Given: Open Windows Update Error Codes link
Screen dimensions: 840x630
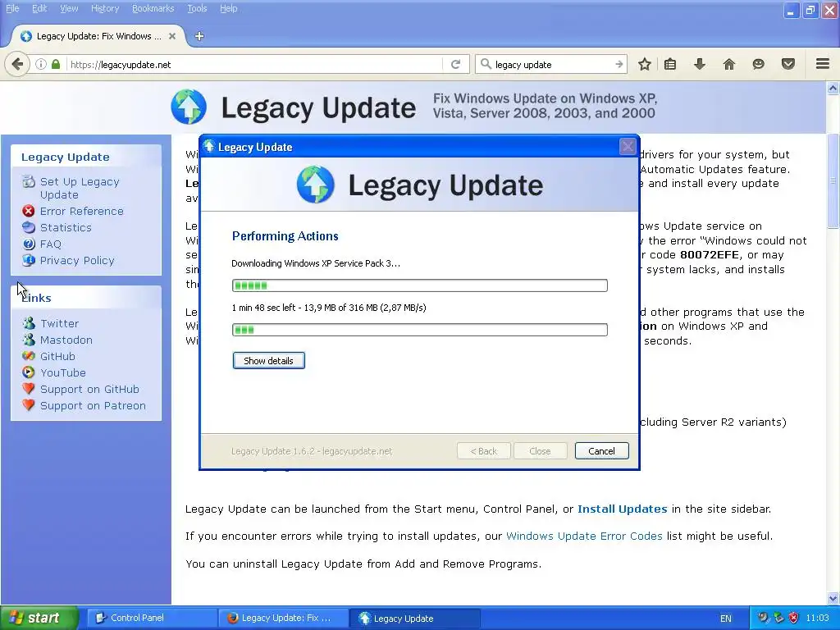Looking at the screenshot, I should [584, 536].
